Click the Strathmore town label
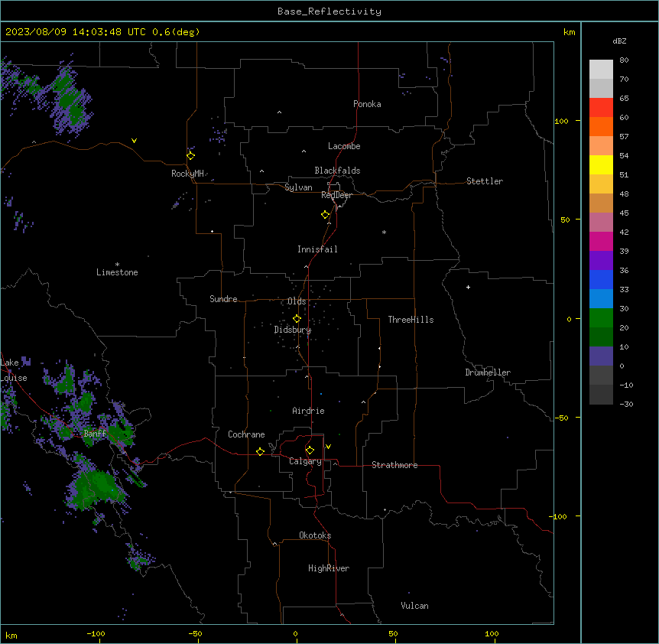Screen dimensions: 659x644 click(x=394, y=465)
